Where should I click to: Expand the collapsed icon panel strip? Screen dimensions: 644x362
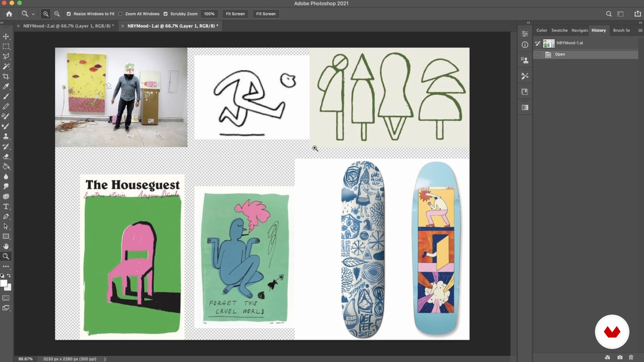[528, 23]
